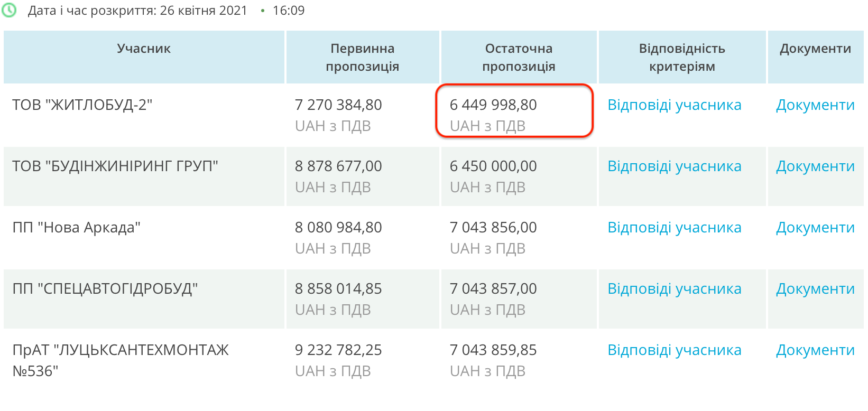
Task: Click the Учасник column header
Action: coord(144,49)
